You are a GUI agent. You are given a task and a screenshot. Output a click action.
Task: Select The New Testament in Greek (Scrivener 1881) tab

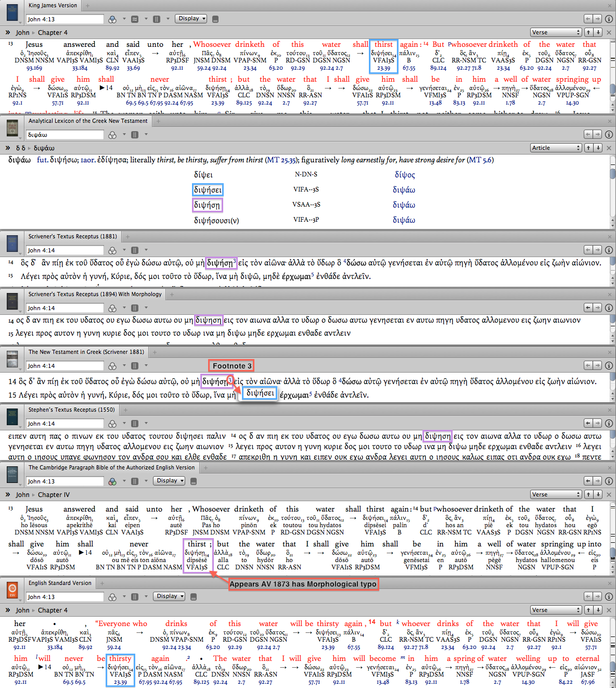coord(86,352)
